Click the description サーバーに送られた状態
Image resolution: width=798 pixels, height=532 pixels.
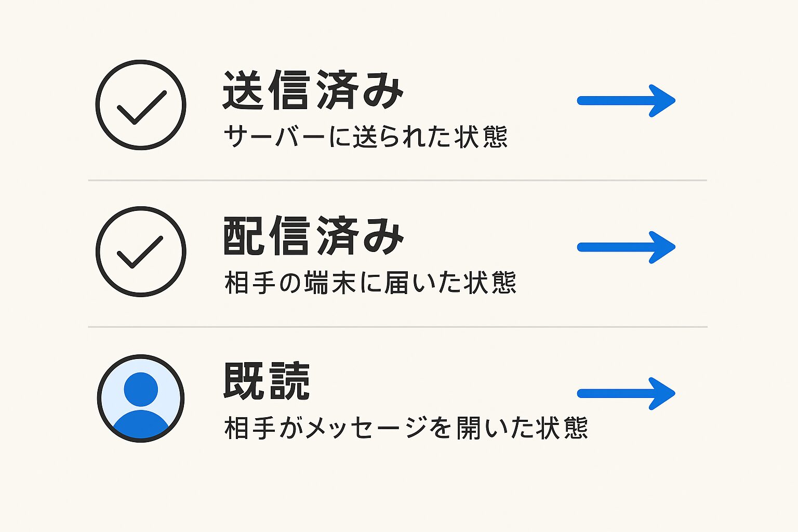[365, 137]
